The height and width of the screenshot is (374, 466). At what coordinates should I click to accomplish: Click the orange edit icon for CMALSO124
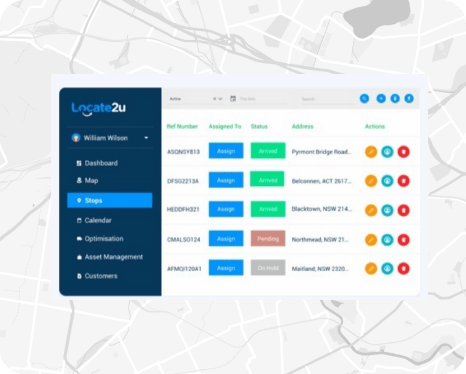(x=371, y=240)
